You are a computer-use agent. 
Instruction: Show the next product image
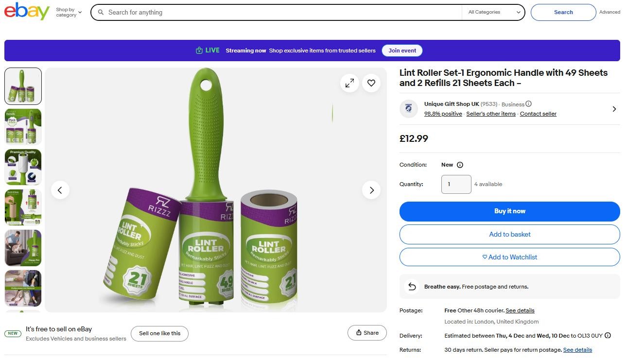(371, 190)
